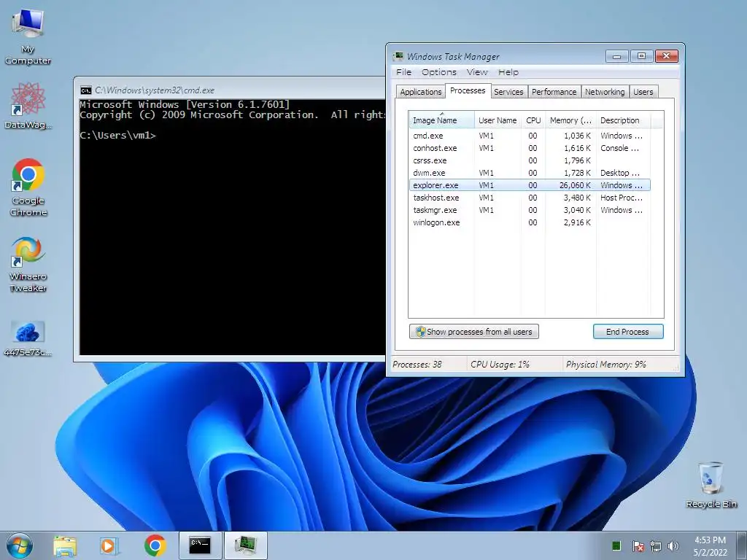Switch to the Services tab
Viewport: 747px width, 560px height.
tap(508, 92)
